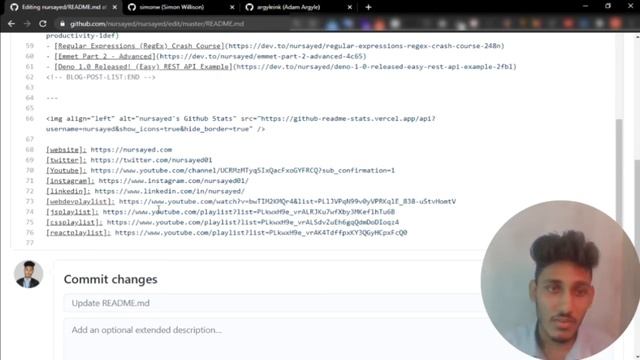640x360 pixels.
Task: Click the user avatar beside Commit changes
Action: click(x=28, y=274)
